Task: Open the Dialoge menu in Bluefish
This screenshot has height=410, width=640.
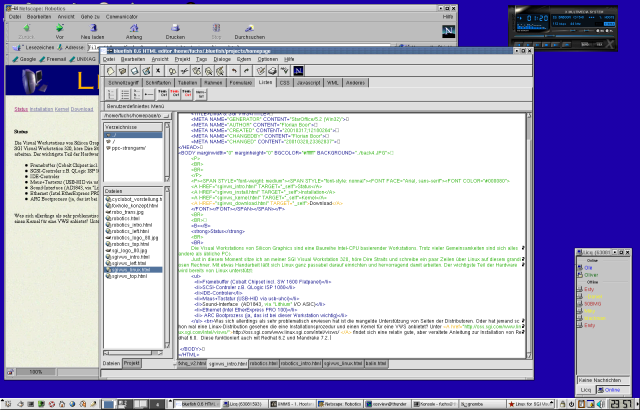Action: (x=222, y=60)
